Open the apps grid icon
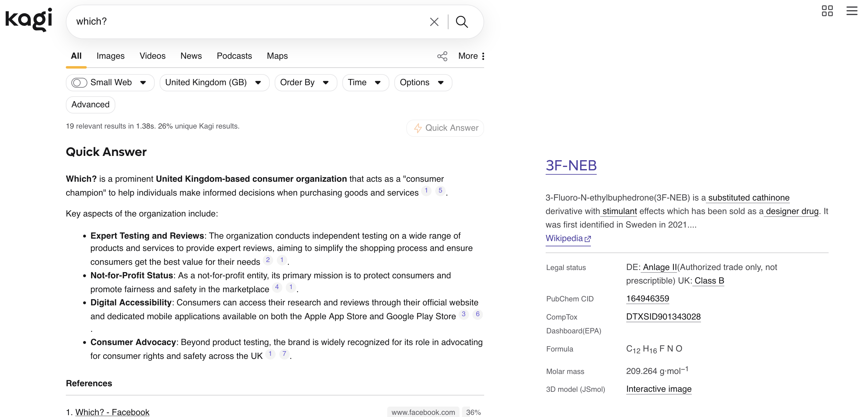 tap(827, 11)
